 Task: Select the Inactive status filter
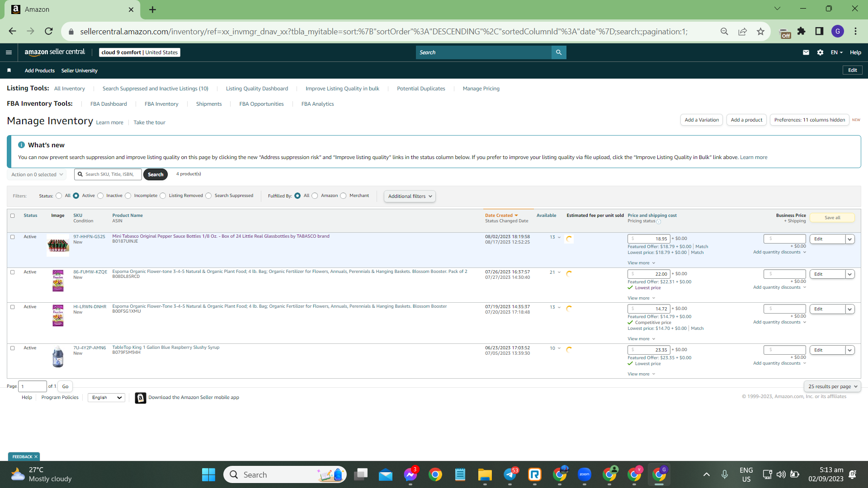point(100,196)
